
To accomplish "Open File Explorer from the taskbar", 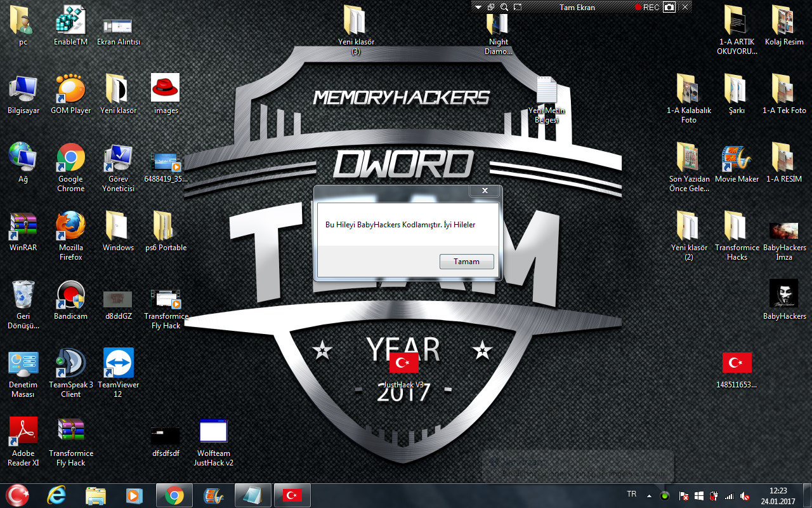I will coord(96,495).
